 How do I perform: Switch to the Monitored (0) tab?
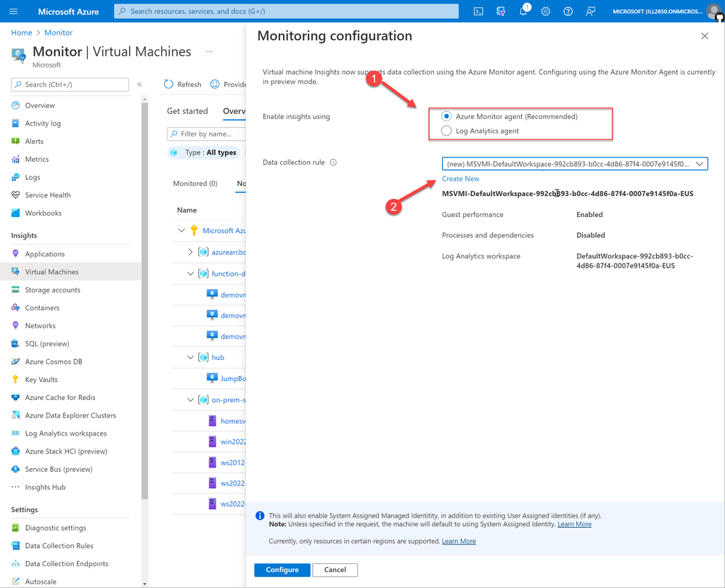coord(195,183)
